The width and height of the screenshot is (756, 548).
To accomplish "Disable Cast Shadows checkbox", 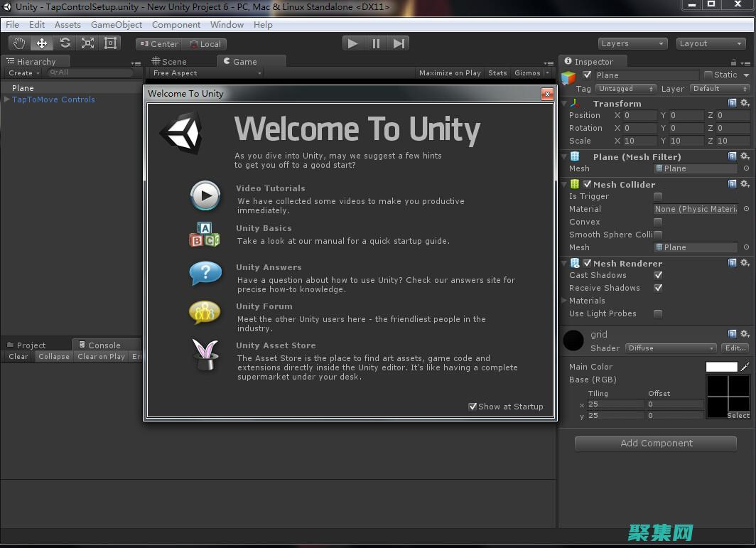I will click(658, 275).
